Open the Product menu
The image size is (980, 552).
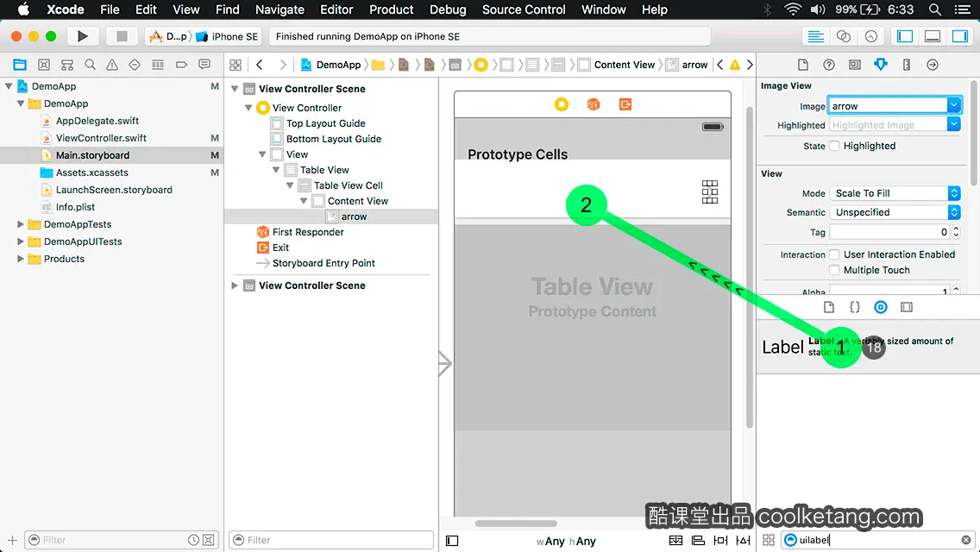(392, 9)
